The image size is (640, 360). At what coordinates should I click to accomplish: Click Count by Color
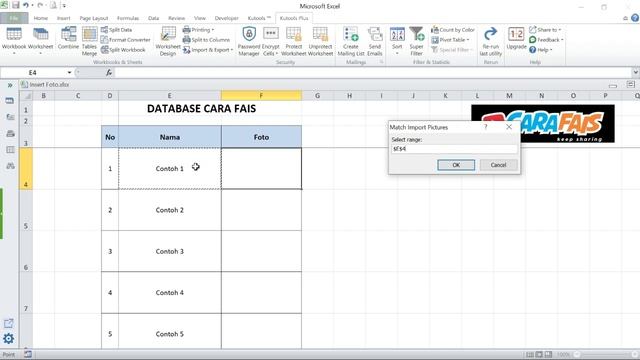tap(453, 30)
